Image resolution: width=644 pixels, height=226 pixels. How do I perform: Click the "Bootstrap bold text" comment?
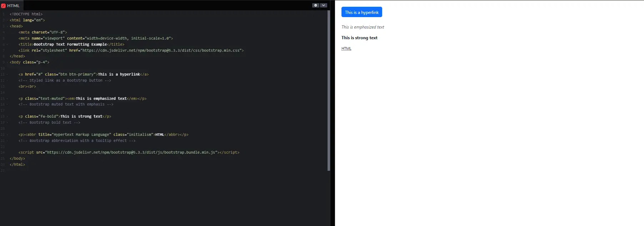coord(49,123)
